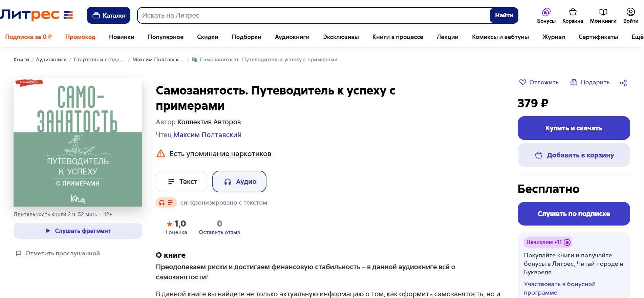
Task: Switch to the Текст format tab
Action: pyautogui.click(x=181, y=182)
